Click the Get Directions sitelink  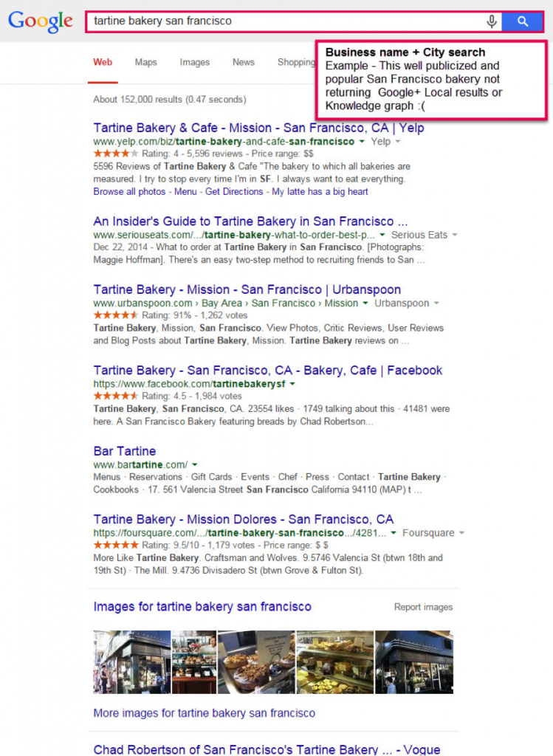[x=234, y=191]
